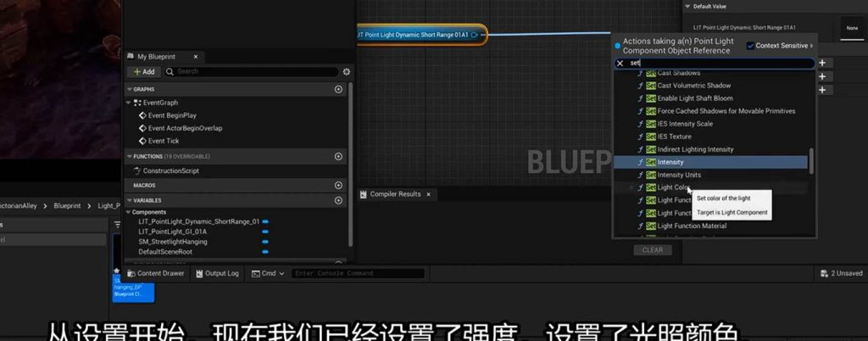
Task: Clear the action search with X icon
Action: click(x=620, y=64)
